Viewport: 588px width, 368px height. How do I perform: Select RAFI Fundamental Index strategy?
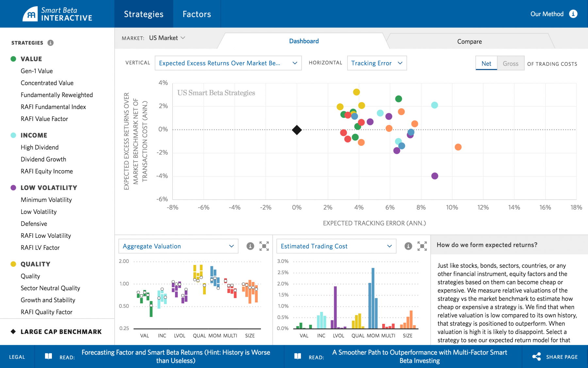coord(53,107)
